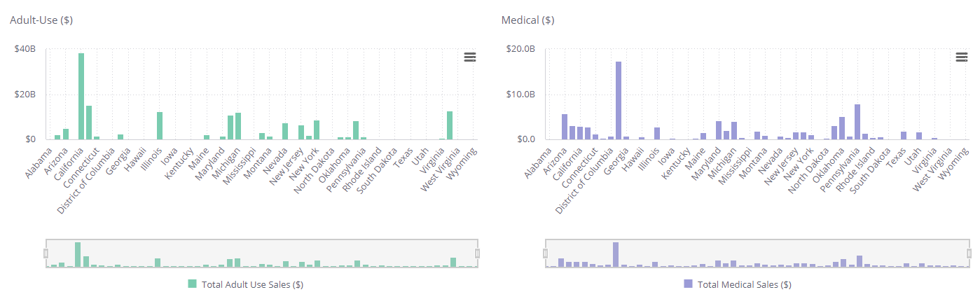Grab the left handle of Medical range navigator
The height and width of the screenshot is (299, 980).
coord(546,253)
